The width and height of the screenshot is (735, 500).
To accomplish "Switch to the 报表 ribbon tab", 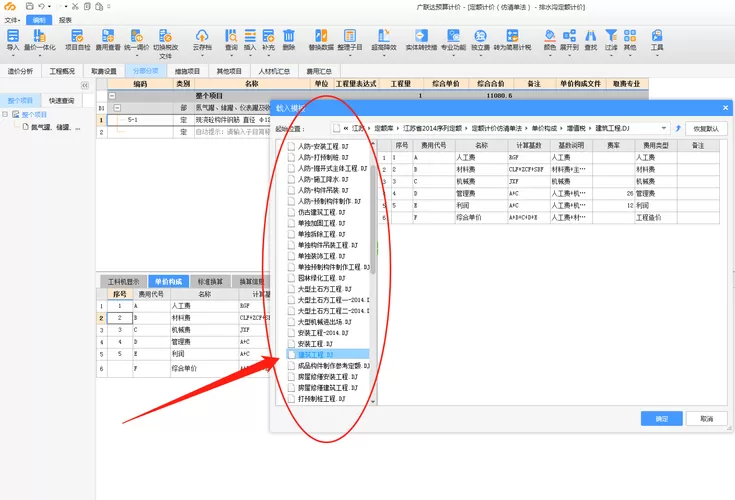I will pyautogui.click(x=65, y=20).
